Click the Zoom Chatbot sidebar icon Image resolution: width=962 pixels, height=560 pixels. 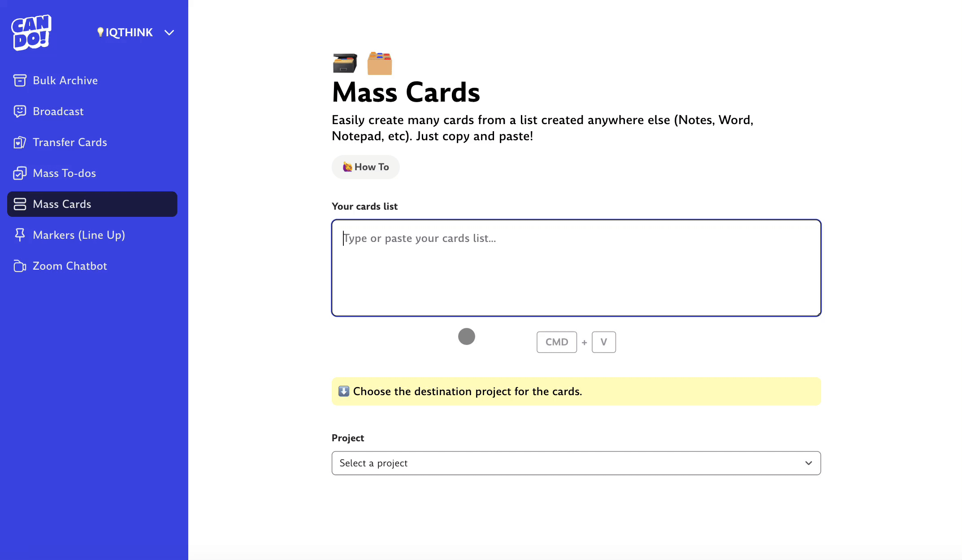[x=19, y=266]
